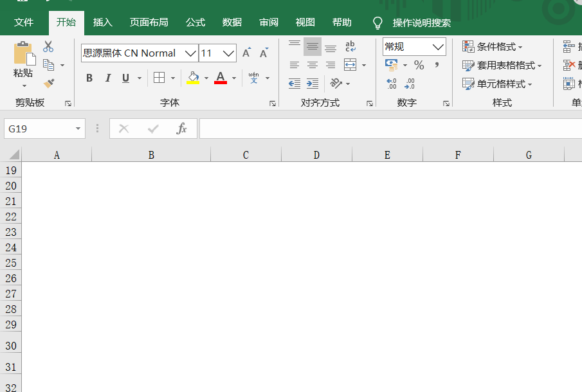The image size is (582, 392).
Task: Click the Name Box showing G19
Action: 44,129
